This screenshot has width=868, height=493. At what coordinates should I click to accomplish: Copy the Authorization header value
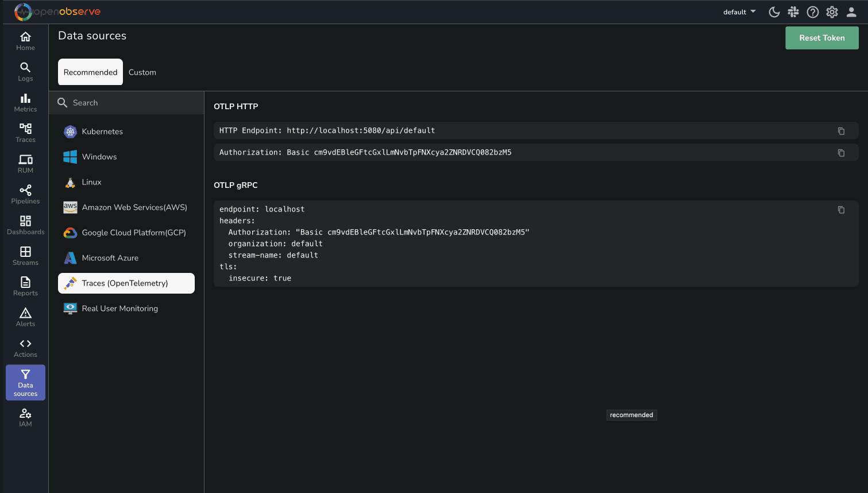tap(841, 153)
